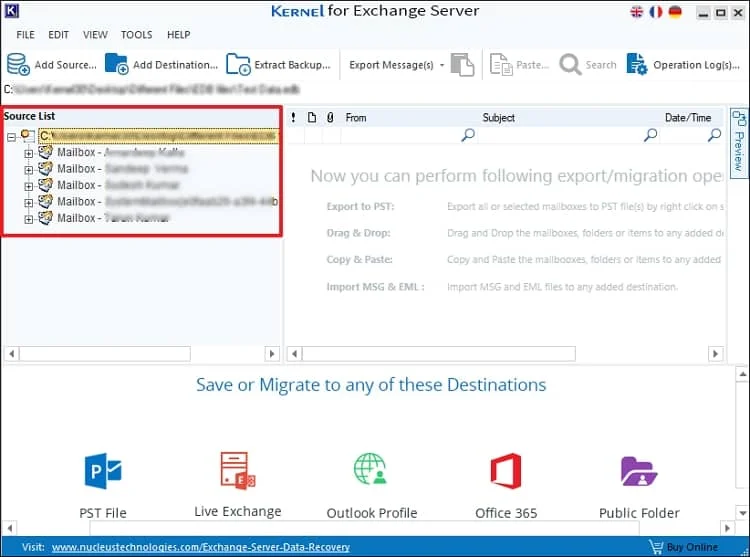Sort by attachment paperclip column
The width and height of the screenshot is (750, 557).
pyautogui.click(x=330, y=117)
